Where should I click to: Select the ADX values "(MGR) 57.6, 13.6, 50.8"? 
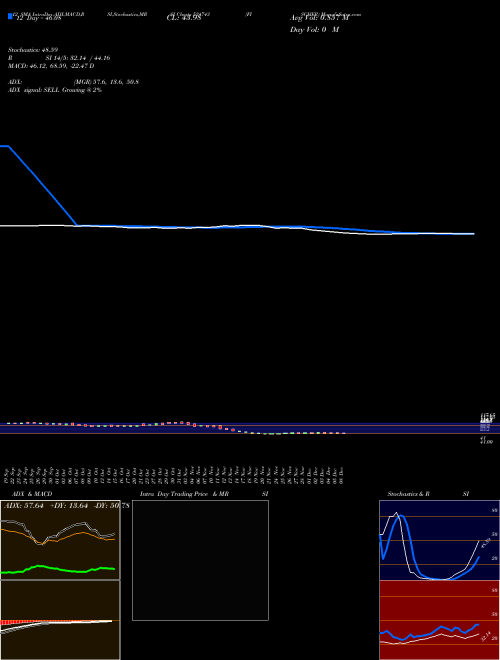click(x=106, y=82)
